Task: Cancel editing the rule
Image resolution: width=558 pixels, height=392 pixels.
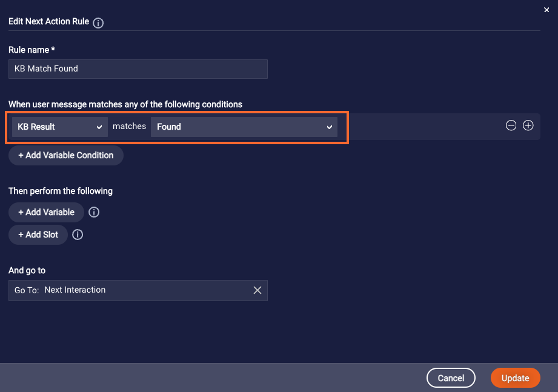Action: point(451,378)
